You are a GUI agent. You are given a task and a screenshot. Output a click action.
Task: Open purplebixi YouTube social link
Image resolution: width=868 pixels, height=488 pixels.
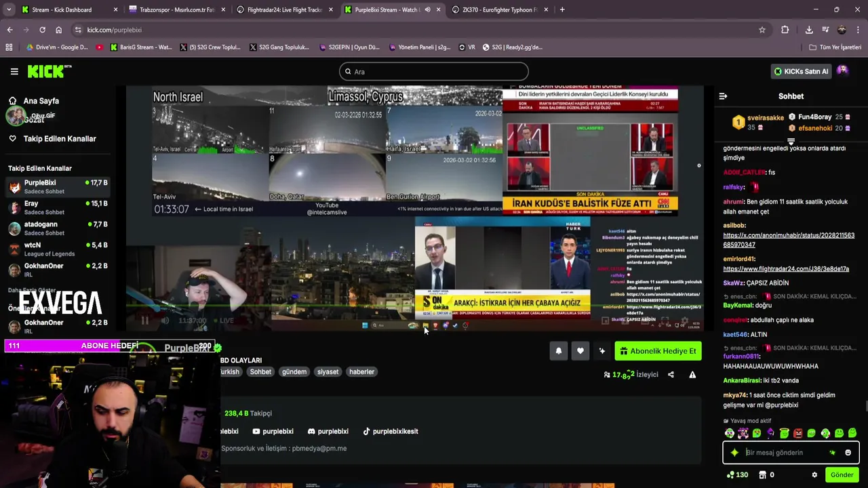[273, 431]
